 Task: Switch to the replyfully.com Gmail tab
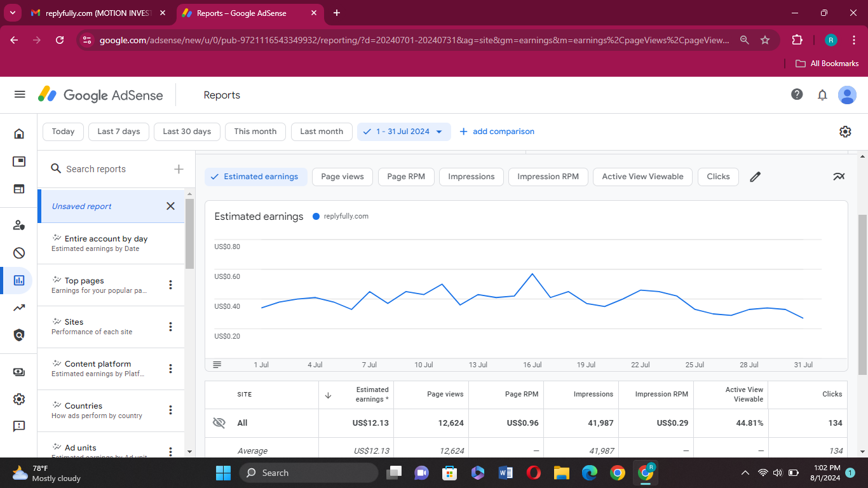pyautogui.click(x=98, y=13)
